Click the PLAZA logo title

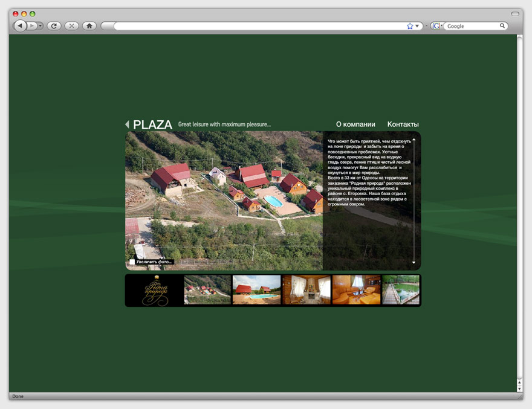point(152,124)
